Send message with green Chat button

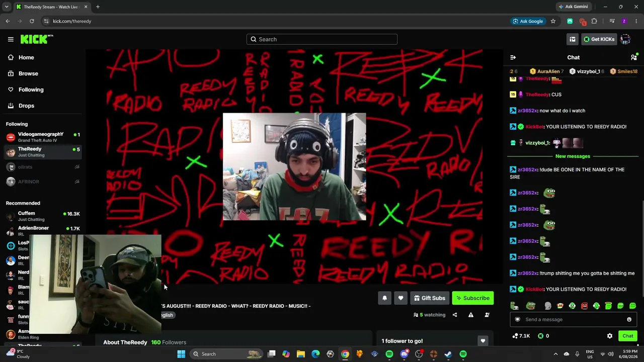tap(628, 336)
